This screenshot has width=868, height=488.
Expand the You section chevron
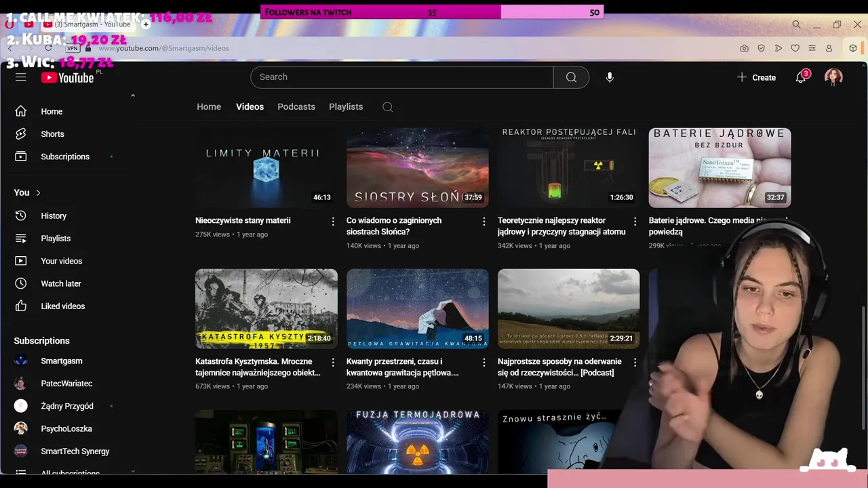pyautogui.click(x=38, y=193)
